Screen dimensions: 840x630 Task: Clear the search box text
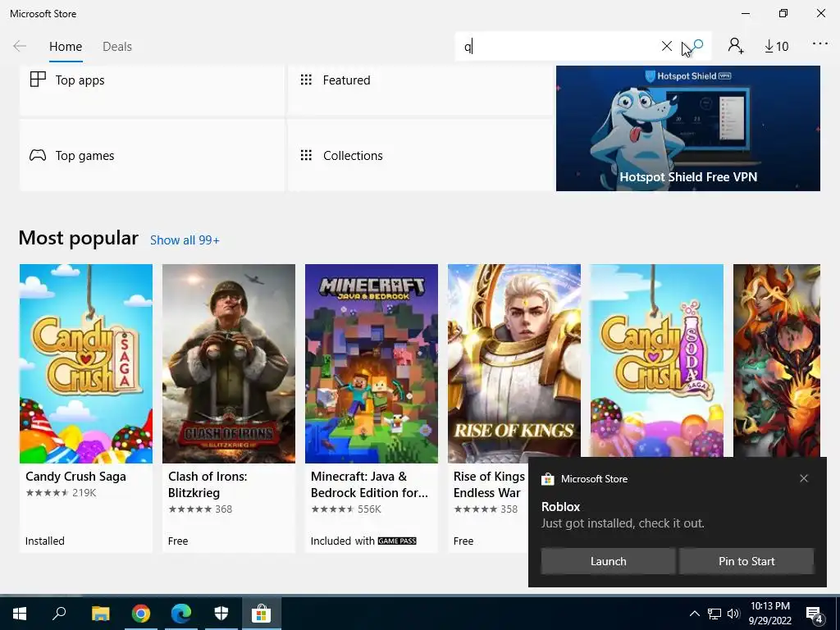pos(666,46)
